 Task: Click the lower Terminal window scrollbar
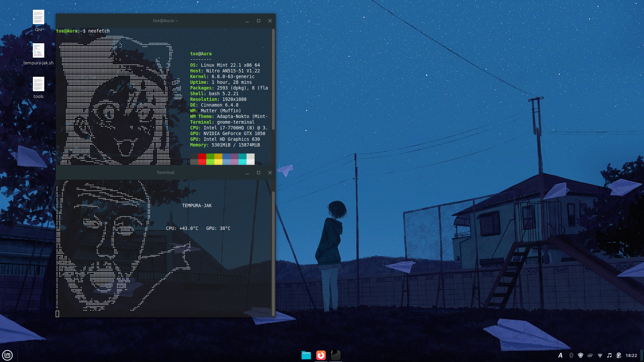[x=273, y=253]
